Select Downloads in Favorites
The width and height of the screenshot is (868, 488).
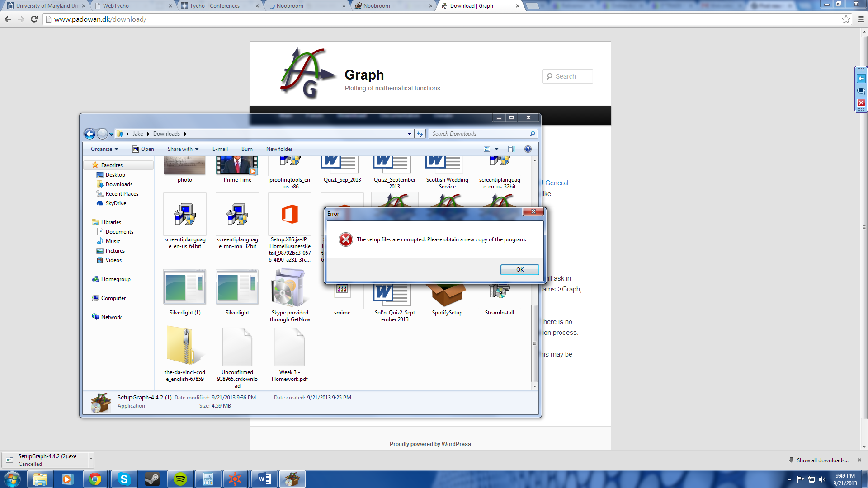click(x=119, y=184)
